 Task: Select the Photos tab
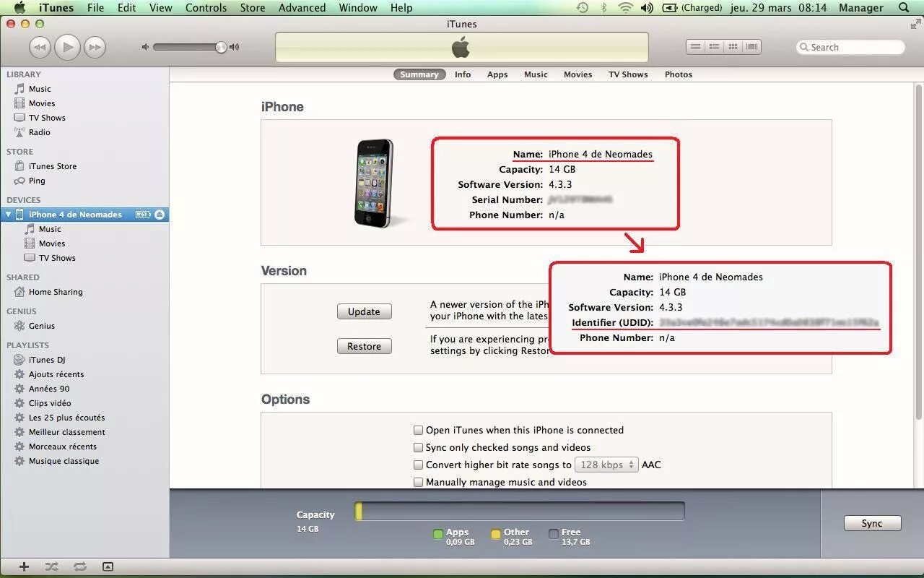679,74
